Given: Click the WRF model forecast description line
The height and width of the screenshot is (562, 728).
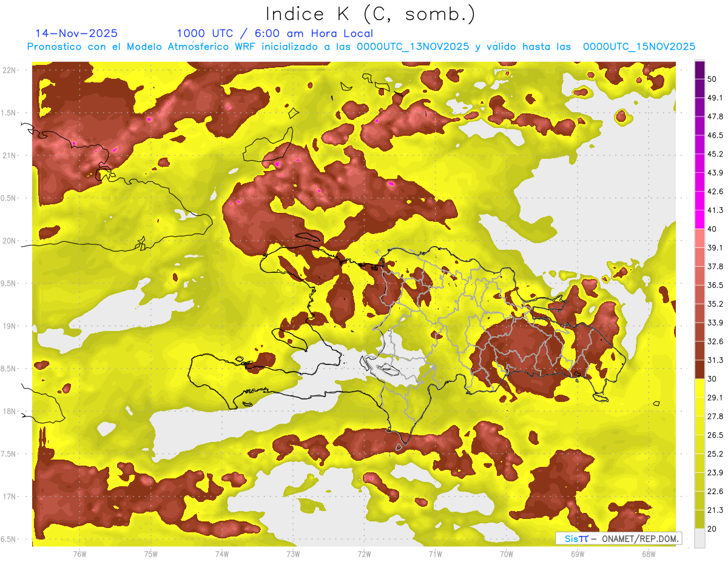Looking at the screenshot, I should pyautogui.click(x=361, y=47).
